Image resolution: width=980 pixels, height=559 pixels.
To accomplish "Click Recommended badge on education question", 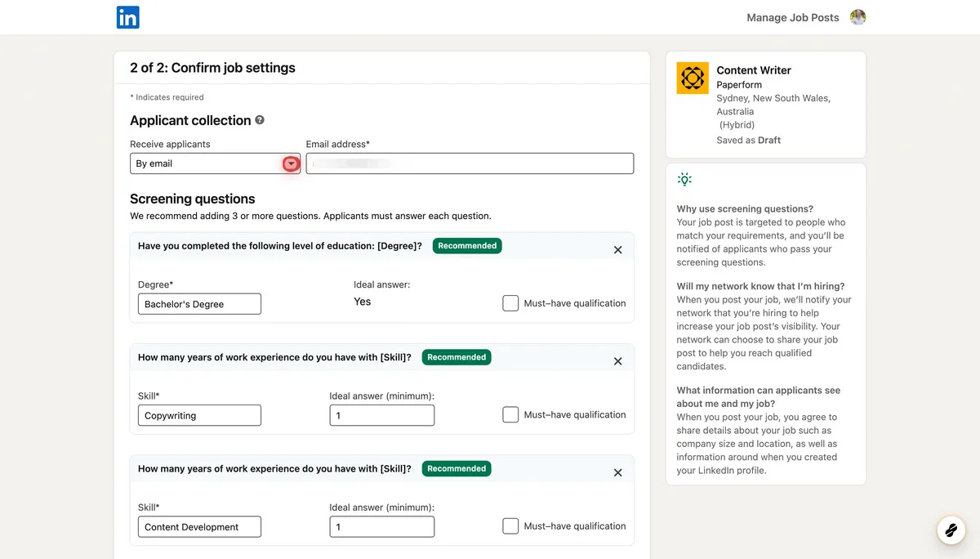I will (467, 245).
